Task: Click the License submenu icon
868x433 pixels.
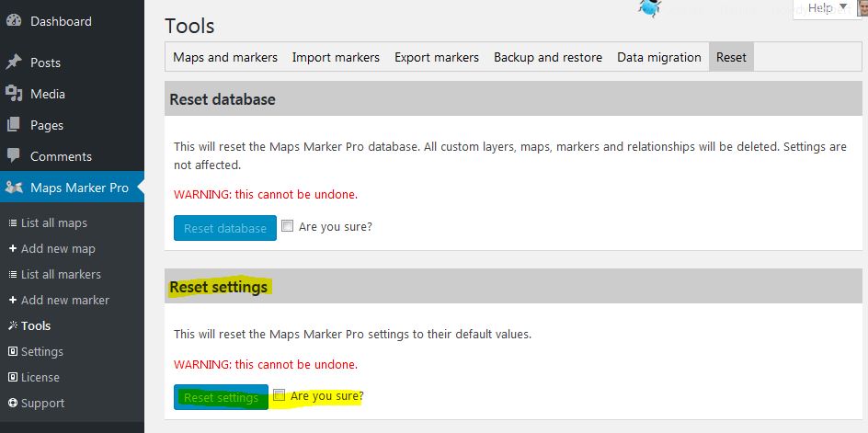Action: tap(13, 377)
